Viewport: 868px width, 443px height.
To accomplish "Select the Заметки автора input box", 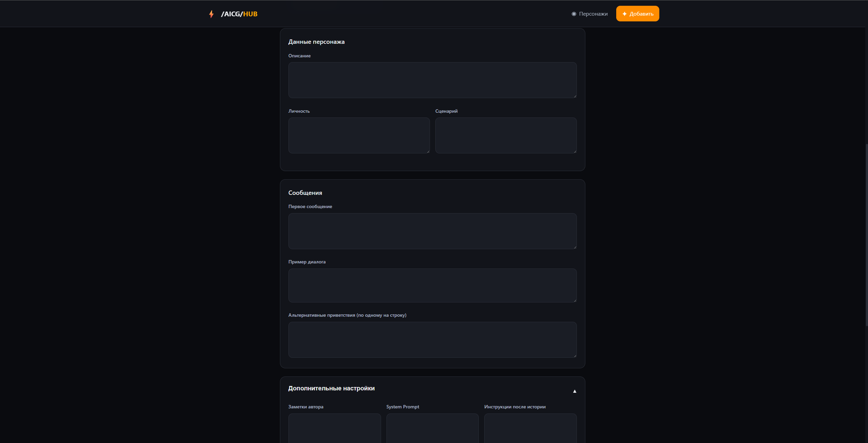I will pos(334,428).
